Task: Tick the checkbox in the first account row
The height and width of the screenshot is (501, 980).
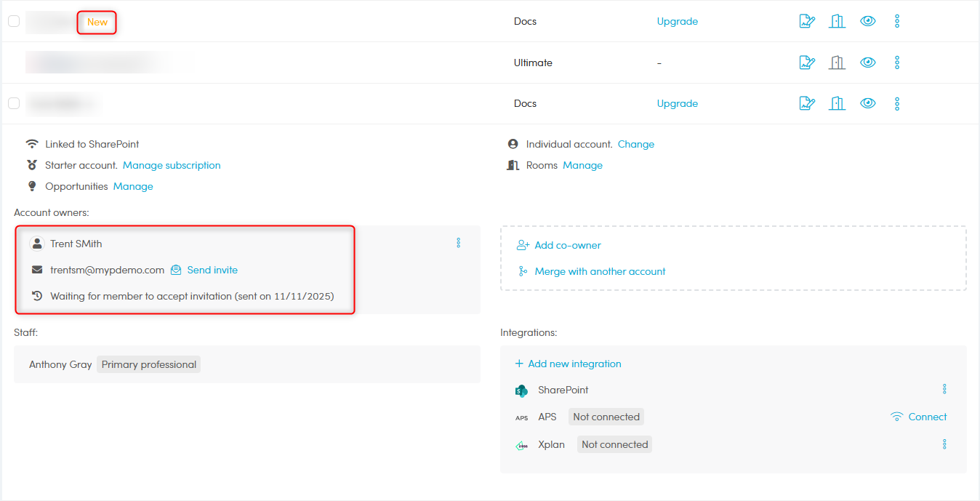Action: [x=14, y=21]
